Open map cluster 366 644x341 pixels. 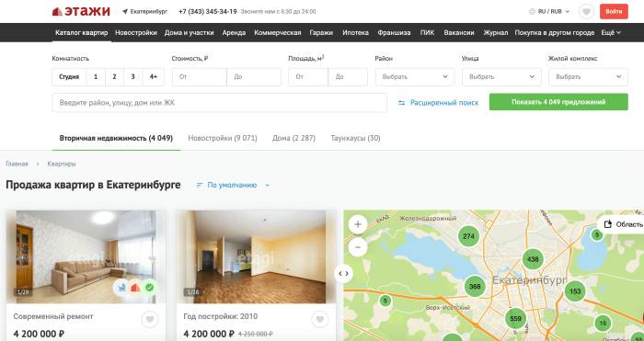coord(475,287)
